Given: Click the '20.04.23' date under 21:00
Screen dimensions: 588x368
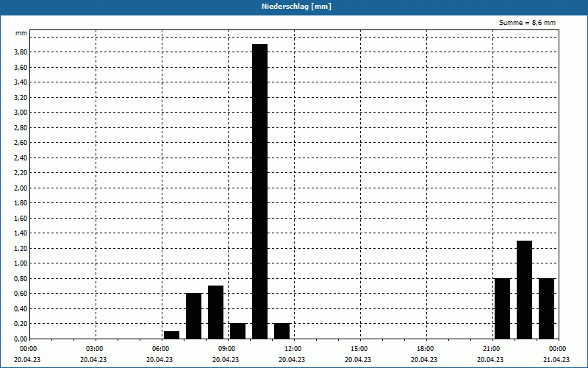Looking at the screenshot, I should pyautogui.click(x=490, y=359).
